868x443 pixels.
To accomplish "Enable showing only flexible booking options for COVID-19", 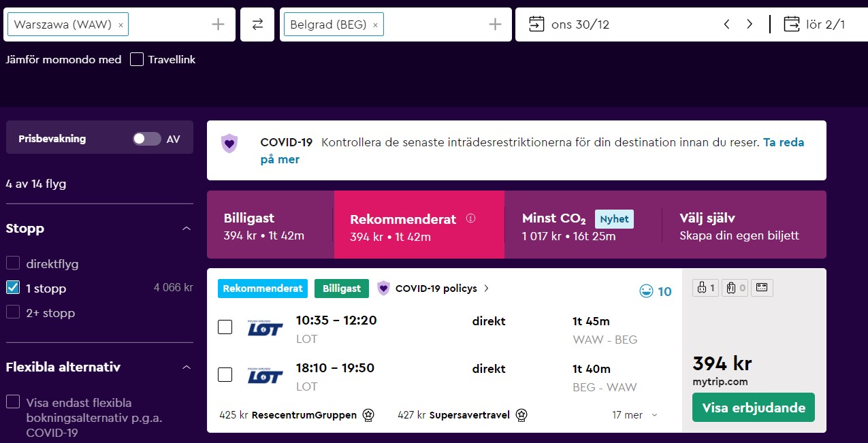I will coord(13,402).
